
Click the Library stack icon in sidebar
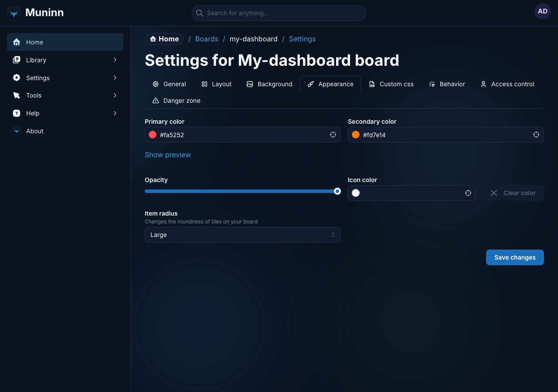[x=17, y=60]
